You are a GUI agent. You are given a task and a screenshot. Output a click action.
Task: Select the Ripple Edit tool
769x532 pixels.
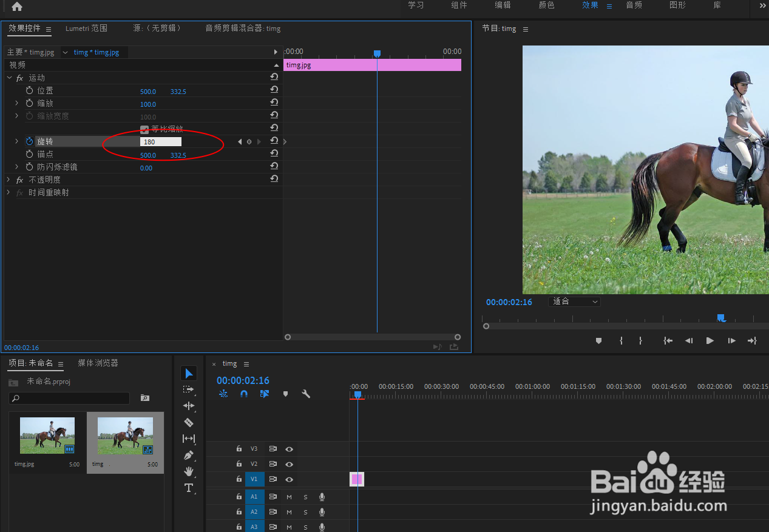point(189,406)
